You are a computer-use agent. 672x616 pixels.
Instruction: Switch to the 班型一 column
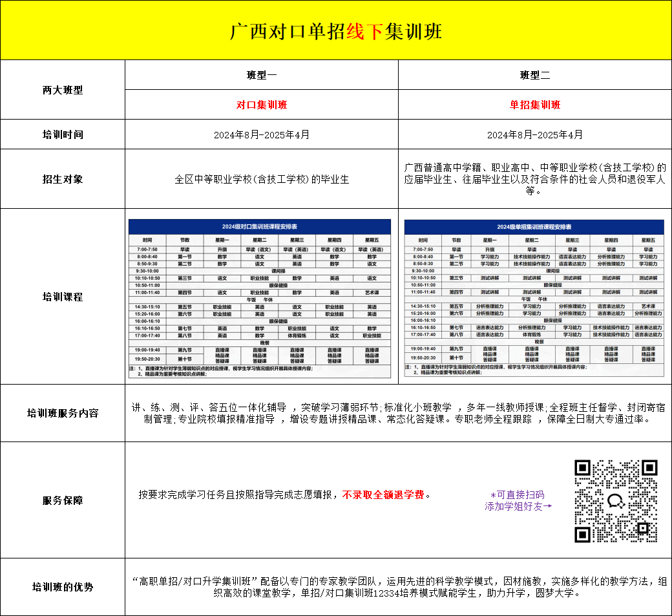pos(260,75)
